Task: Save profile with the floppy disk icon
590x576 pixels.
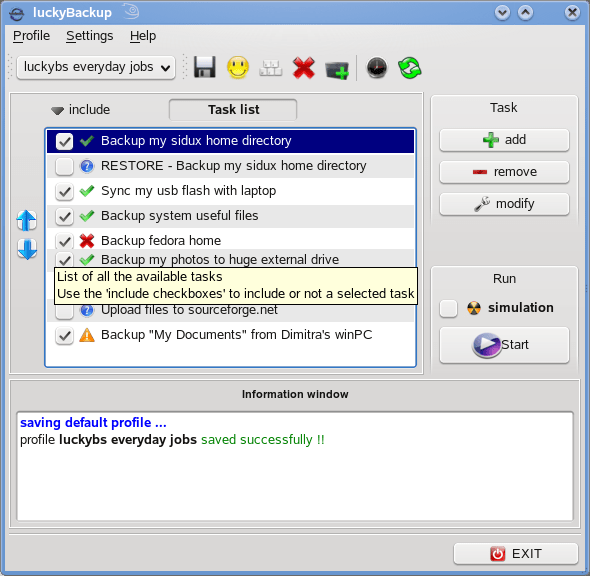Action: 205,68
